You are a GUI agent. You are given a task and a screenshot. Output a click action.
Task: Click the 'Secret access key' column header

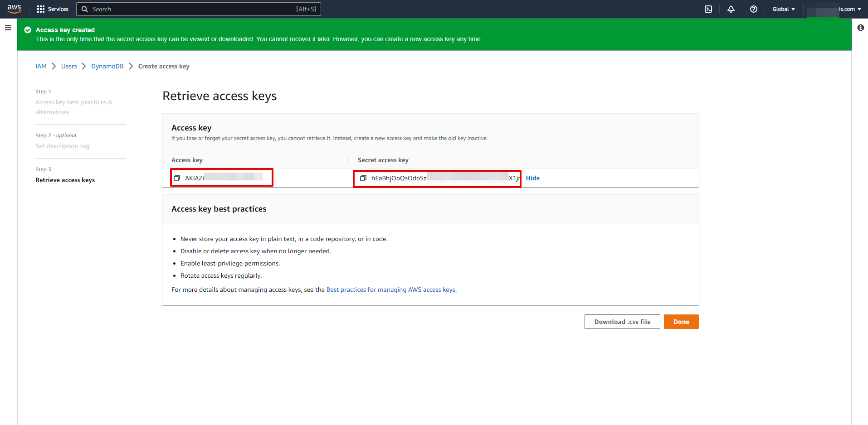tap(383, 160)
